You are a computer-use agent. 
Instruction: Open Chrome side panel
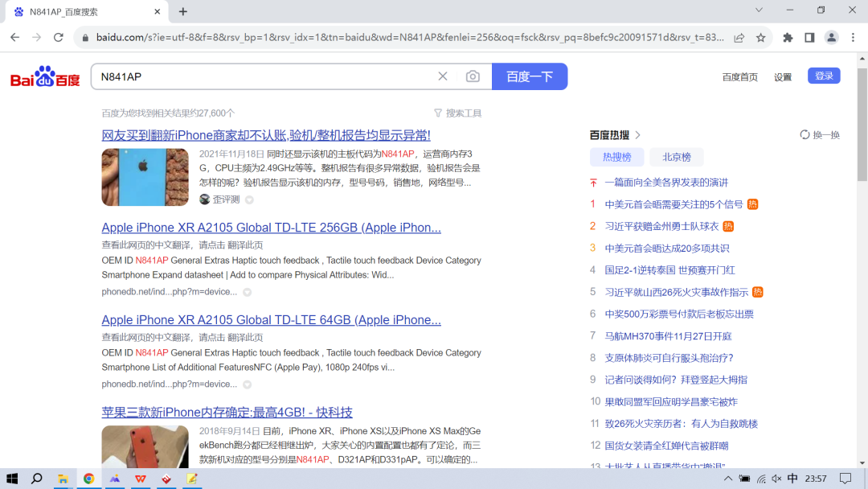point(809,38)
